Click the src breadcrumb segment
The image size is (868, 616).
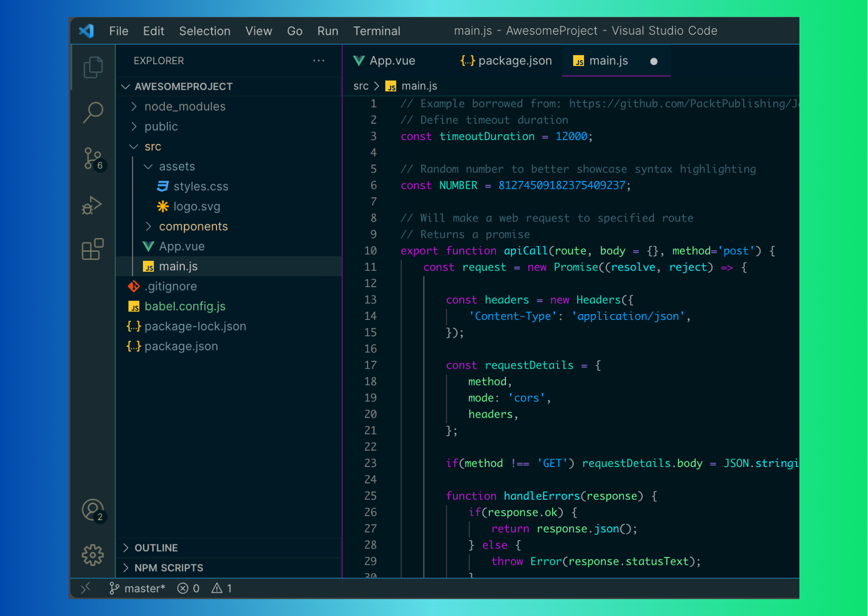pyautogui.click(x=361, y=86)
